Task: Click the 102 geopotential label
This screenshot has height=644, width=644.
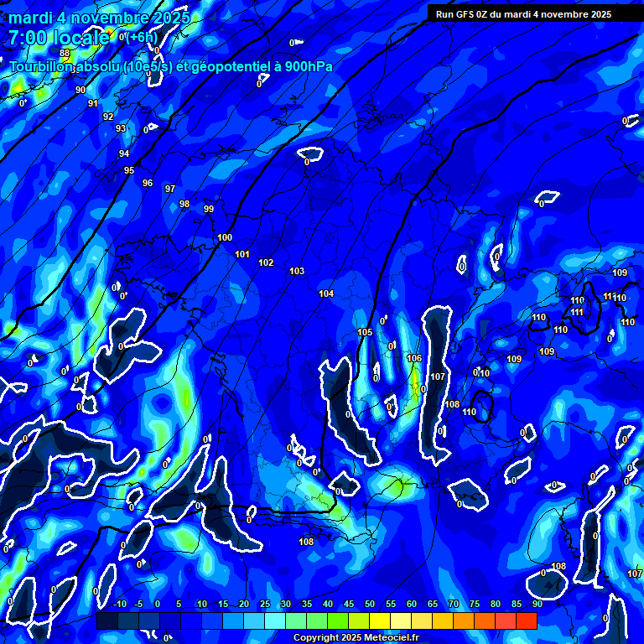Action: pyautogui.click(x=266, y=263)
